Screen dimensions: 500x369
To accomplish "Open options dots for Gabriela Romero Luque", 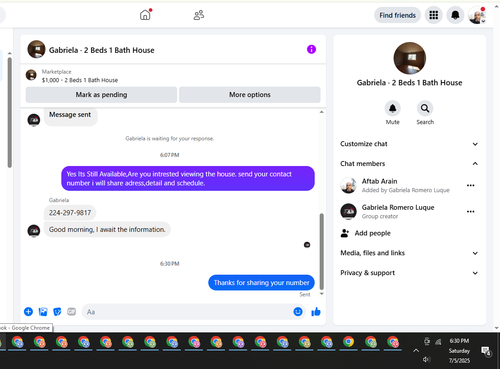I will (470, 211).
